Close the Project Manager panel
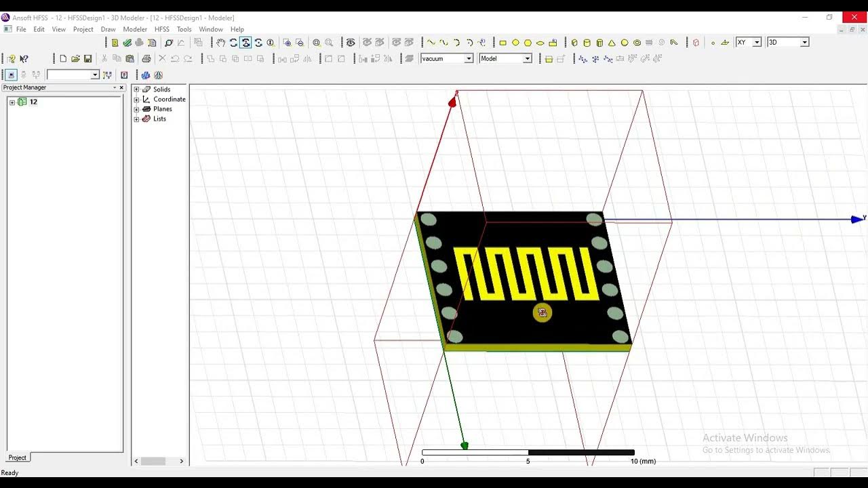Screen dimensions: 868x488 coord(121,87)
